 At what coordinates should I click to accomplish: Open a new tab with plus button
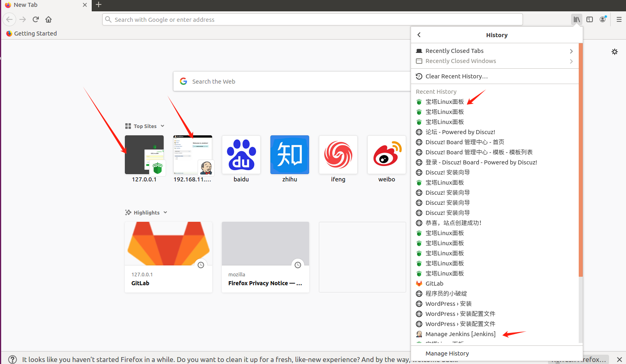tap(99, 5)
